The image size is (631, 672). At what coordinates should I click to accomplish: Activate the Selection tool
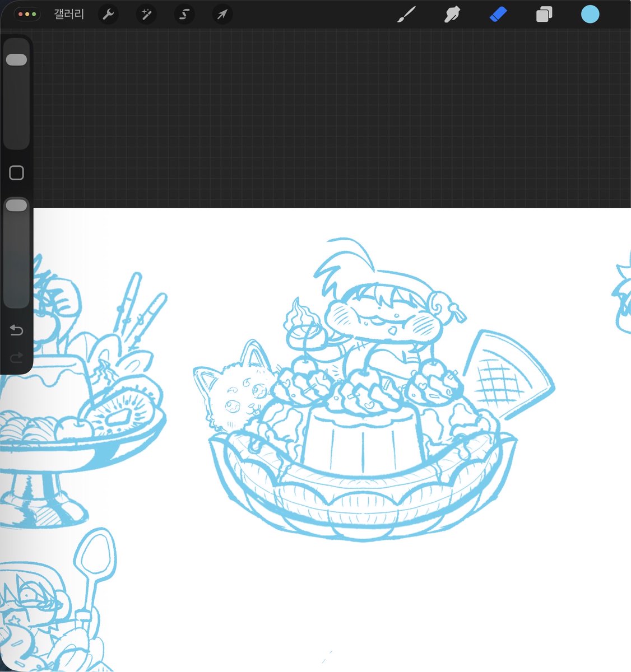[184, 15]
